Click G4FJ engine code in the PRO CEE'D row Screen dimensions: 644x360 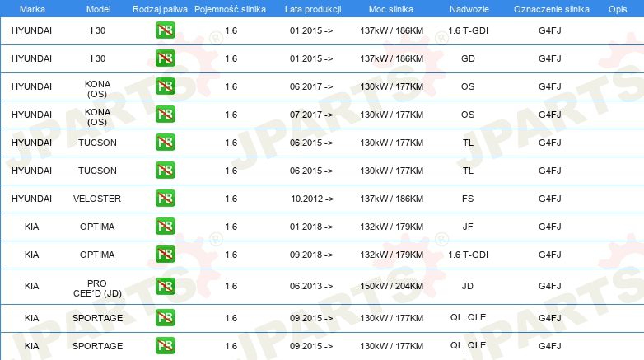(x=549, y=286)
